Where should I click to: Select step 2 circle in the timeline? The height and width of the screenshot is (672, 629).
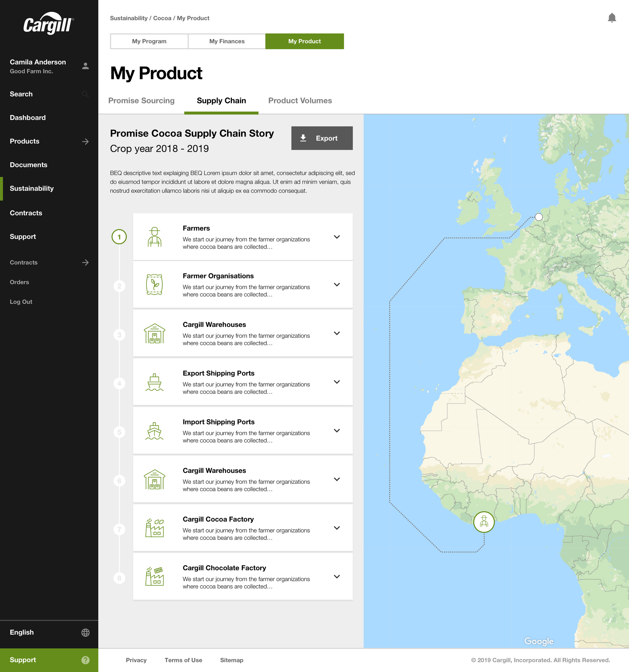(119, 286)
